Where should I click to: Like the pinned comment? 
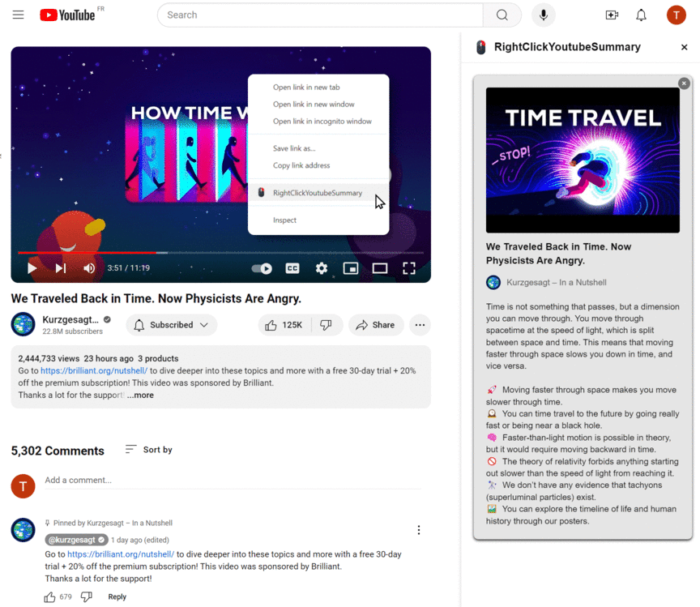pyautogui.click(x=49, y=597)
